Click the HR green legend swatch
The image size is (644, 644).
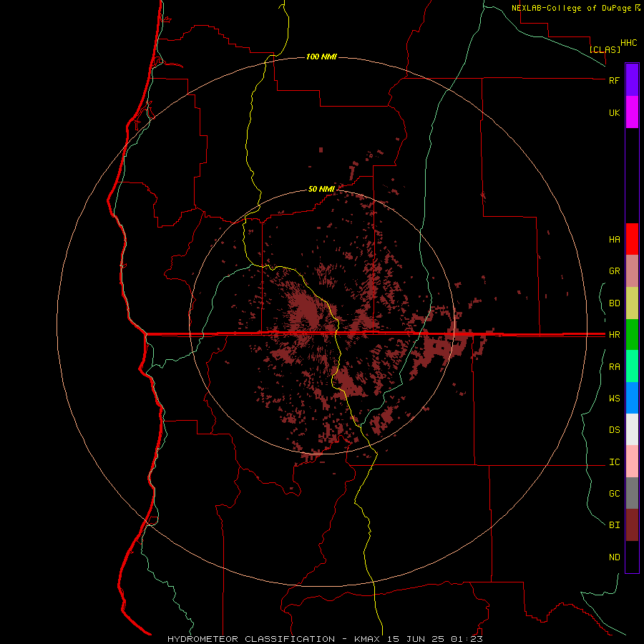coord(632,335)
